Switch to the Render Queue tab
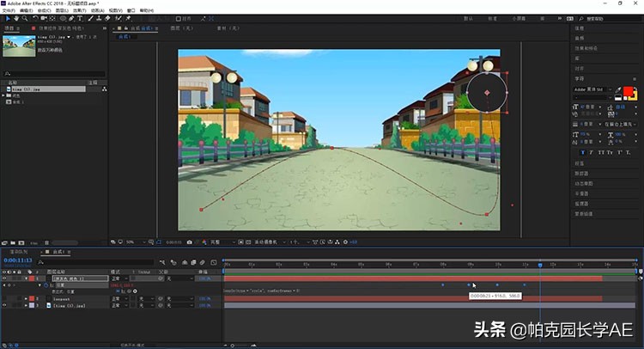 [19, 252]
